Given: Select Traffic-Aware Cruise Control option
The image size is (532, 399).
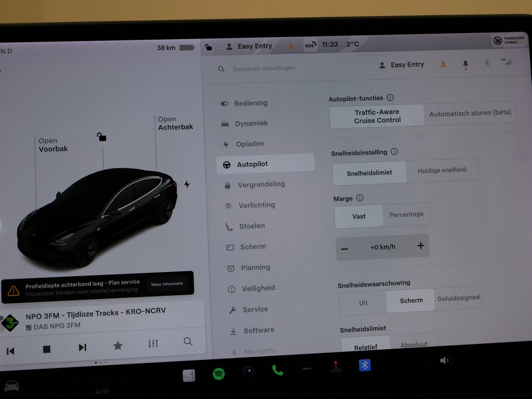Looking at the screenshot, I should pyautogui.click(x=377, y=116).
